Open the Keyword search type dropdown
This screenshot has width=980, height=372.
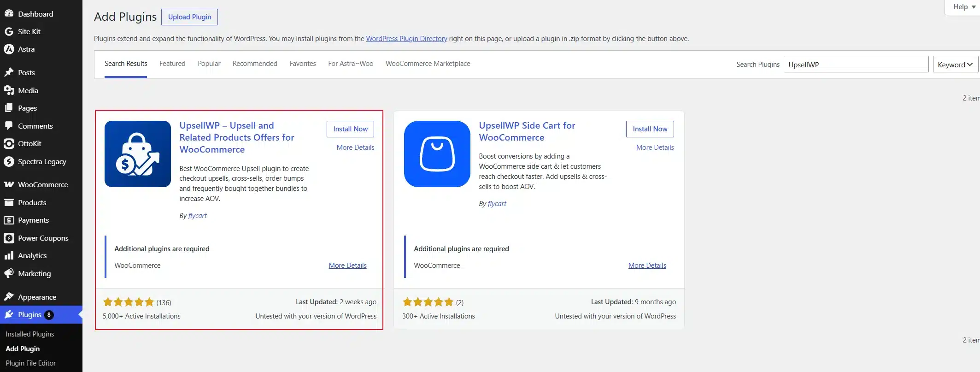coord(955,65)
